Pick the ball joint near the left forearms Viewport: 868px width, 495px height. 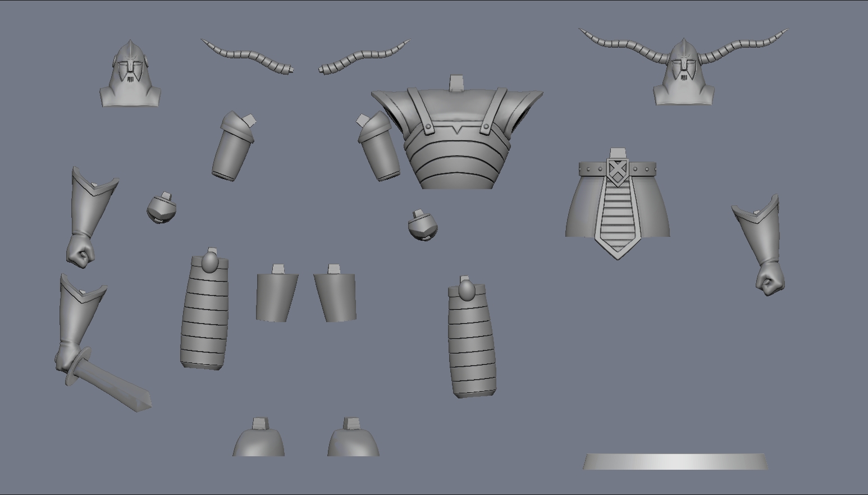point(162,208)
